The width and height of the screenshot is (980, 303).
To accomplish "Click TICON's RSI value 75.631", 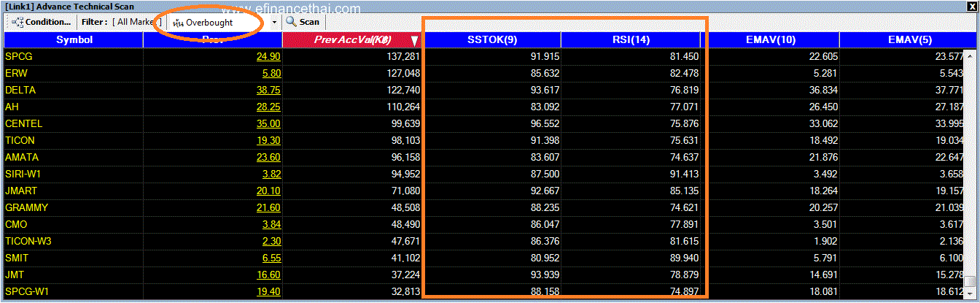I will point(683,140).
